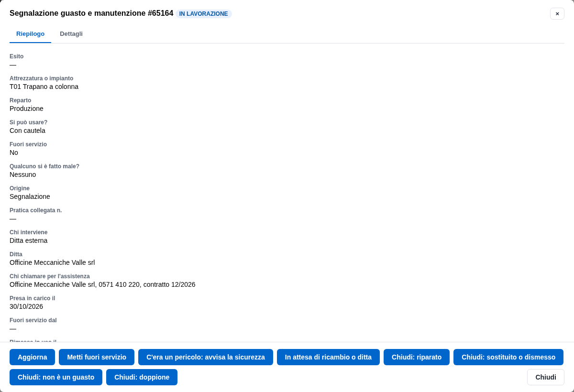Select Metti fuori servizio

pyautogui.click(x=97, y=357)
